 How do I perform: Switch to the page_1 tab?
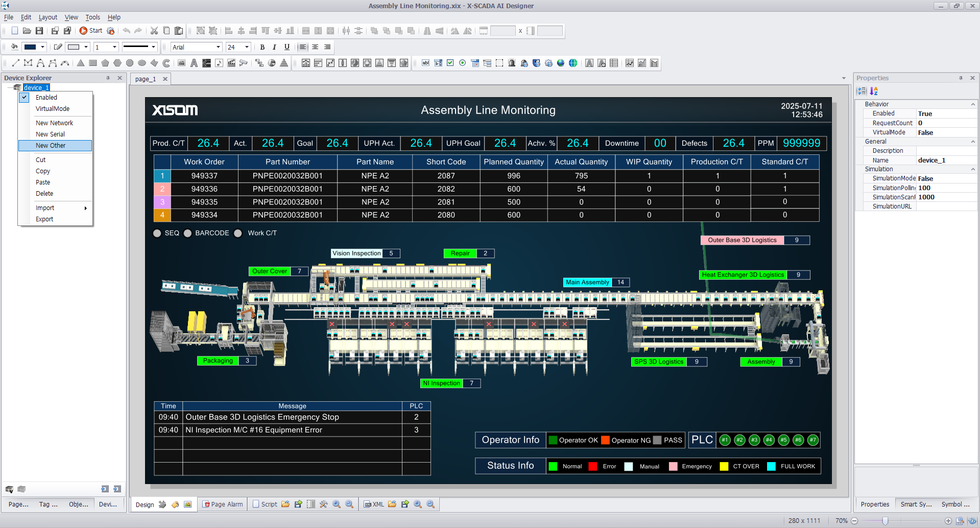[146, 79]
